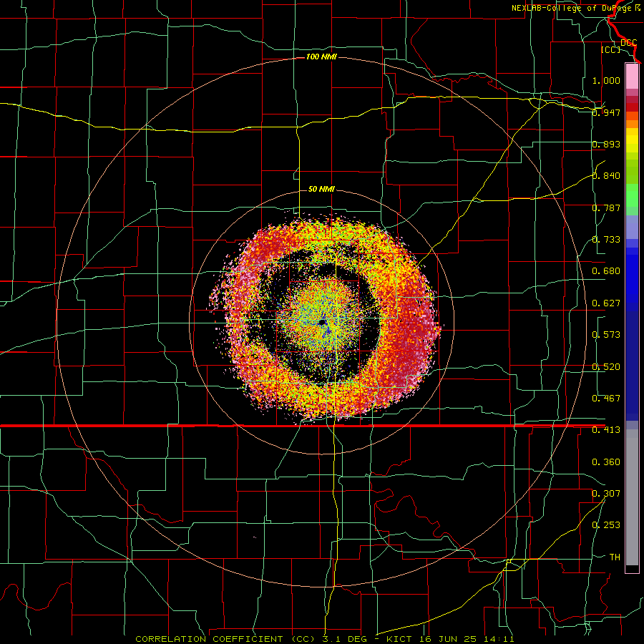
Task: Click the [CC] label above the color bar
Action: (610, 49)
